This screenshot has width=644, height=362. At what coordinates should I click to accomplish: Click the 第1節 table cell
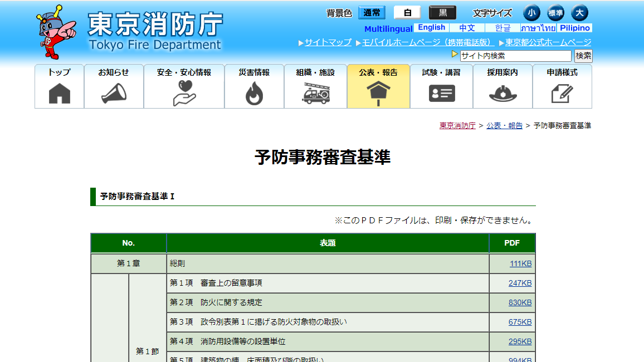[148, 318]
